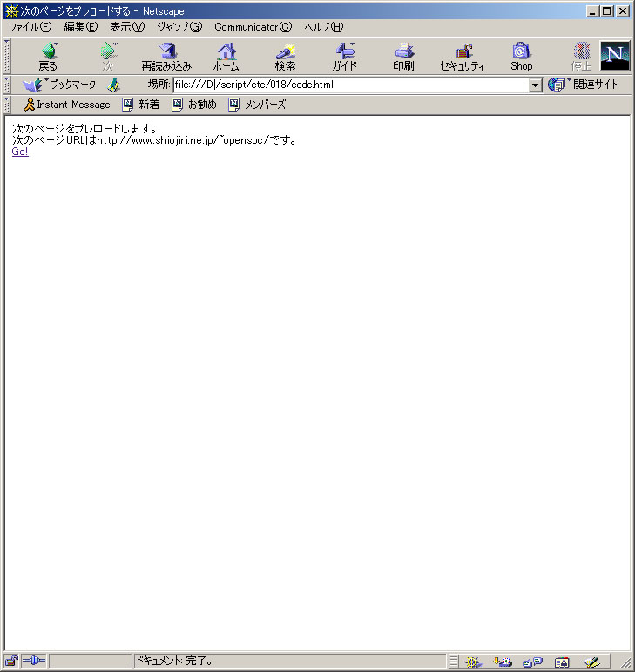
Task: Open the Bookmarks (ブックマーク) menu
Action: pyautogui.click(x=59, y=85)
